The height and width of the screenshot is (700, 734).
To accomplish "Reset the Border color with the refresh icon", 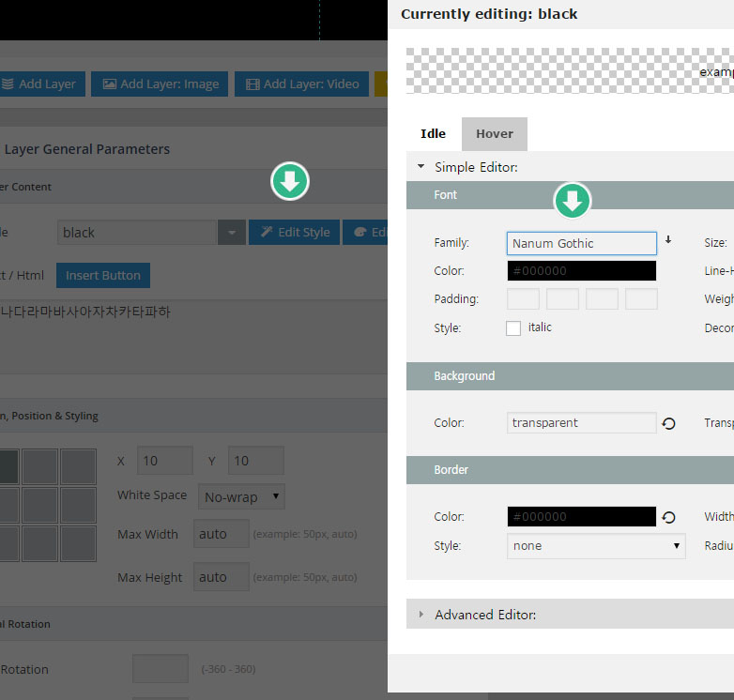I will pyautogui.click(x=668, y=517).
